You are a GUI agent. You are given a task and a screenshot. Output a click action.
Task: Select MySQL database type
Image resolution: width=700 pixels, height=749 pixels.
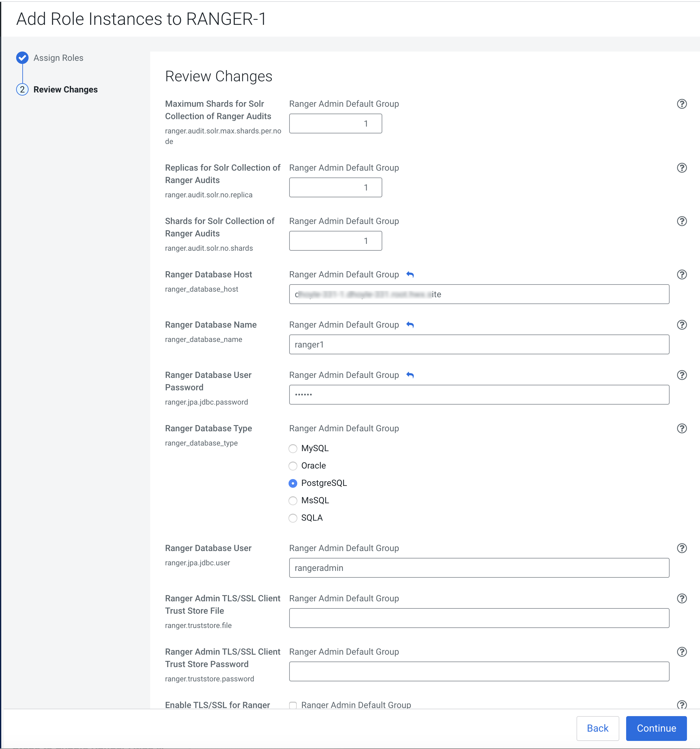click(x=293, y=448)
